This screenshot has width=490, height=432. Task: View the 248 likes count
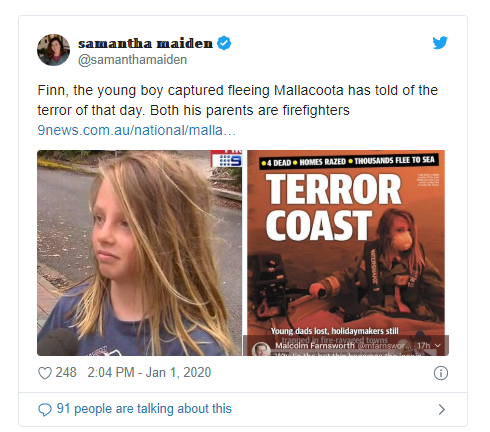coord(66,372)
